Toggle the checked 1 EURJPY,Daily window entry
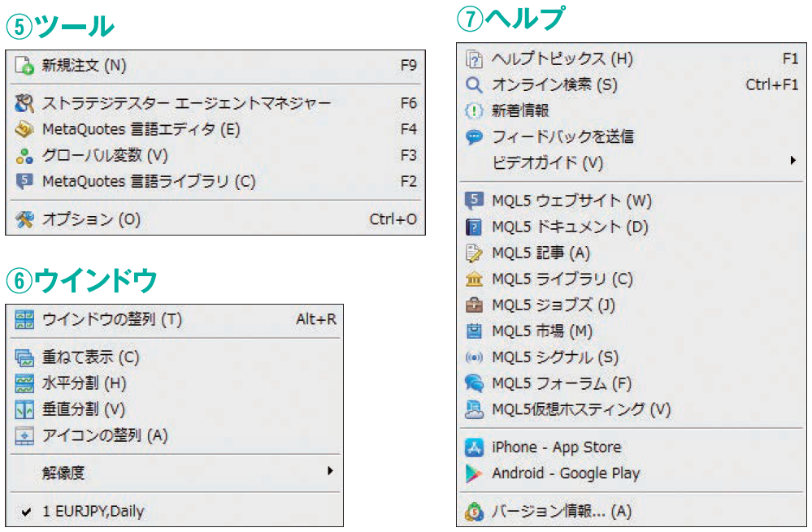 click(x=176, y=512)
